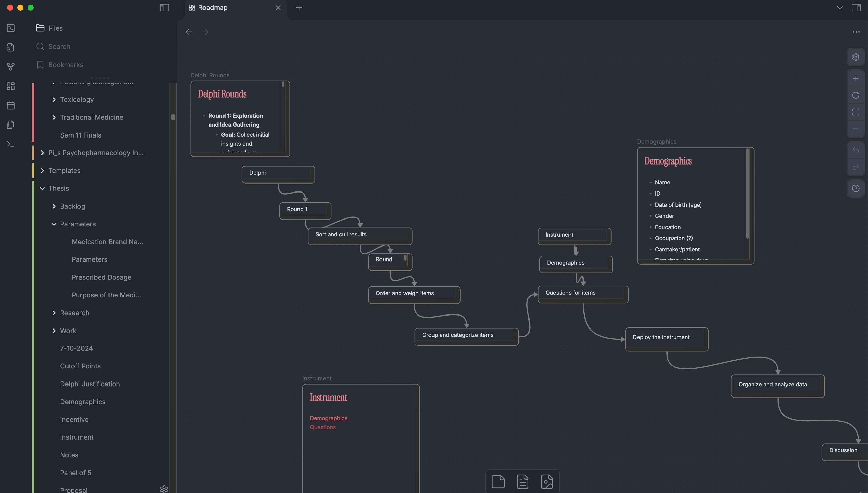Collapse the Parameters folder
The image size is (868, 493).
click(x=54, y=224)
